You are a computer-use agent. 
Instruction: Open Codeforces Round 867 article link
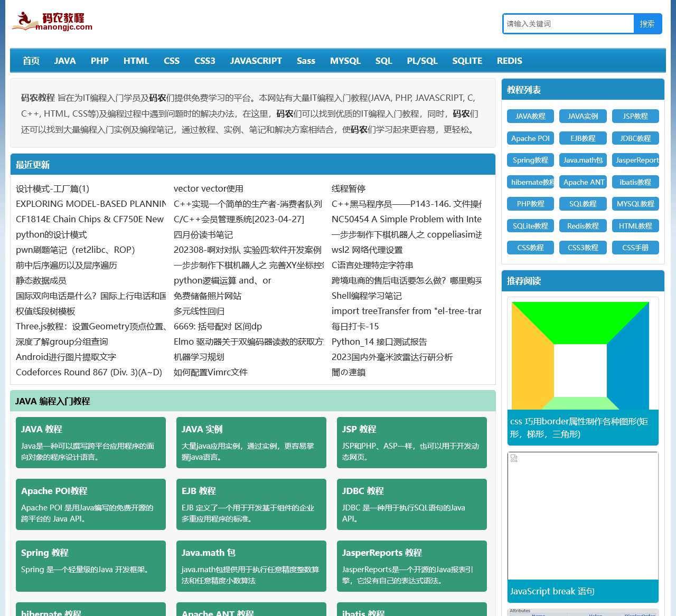coord(89,372)
